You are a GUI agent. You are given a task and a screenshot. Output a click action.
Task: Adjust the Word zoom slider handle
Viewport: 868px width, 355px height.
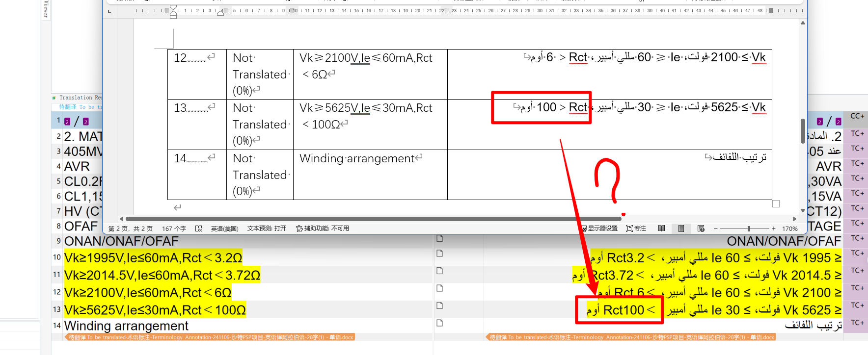pyautogui.click(x=748, y=228)
